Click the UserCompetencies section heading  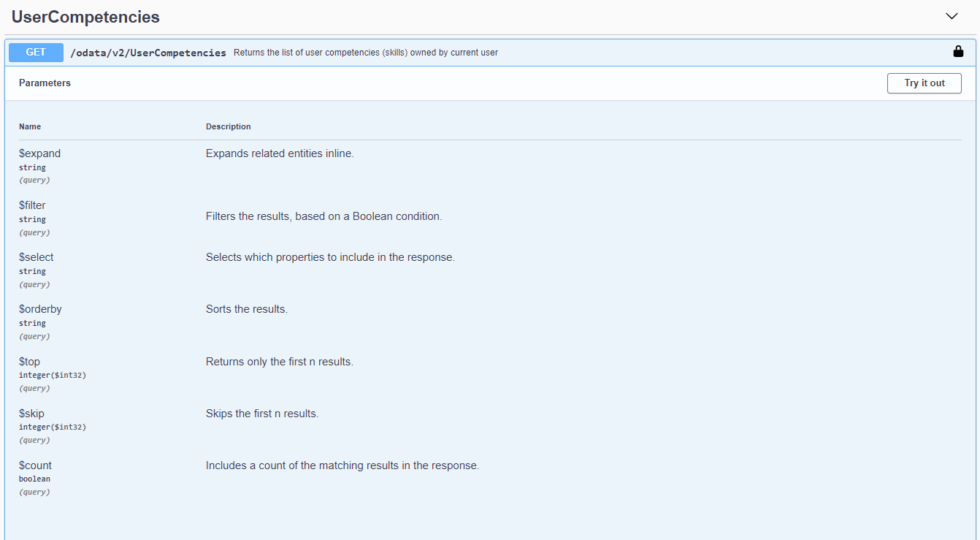coord(85,17)
